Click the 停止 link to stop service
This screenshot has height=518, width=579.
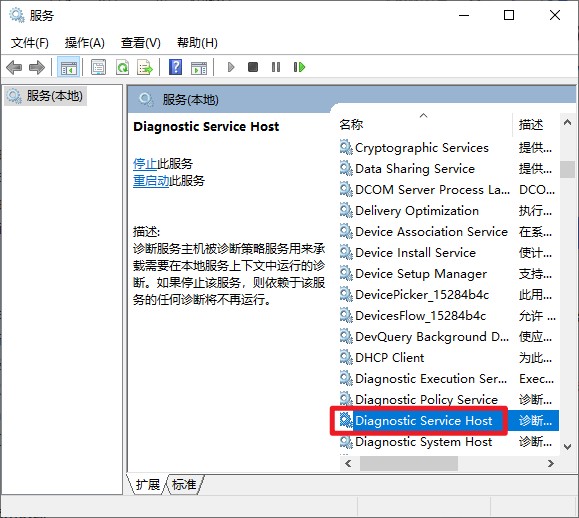[x=145, y=164]
